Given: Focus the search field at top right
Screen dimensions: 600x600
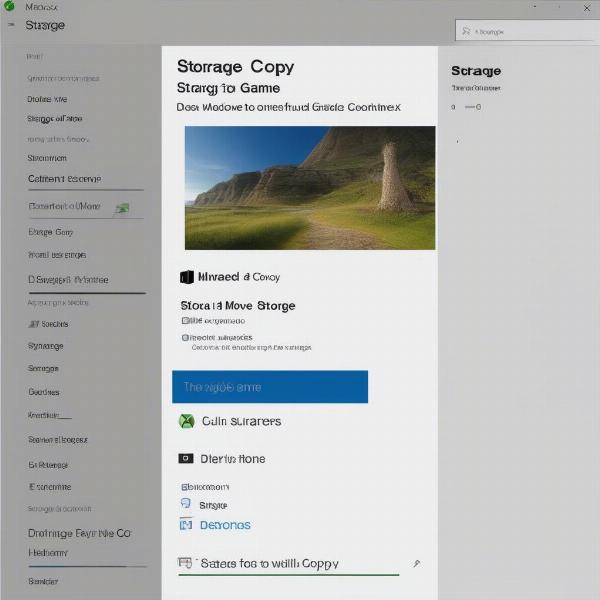Looking at the screenshot, I should point(527,31).
